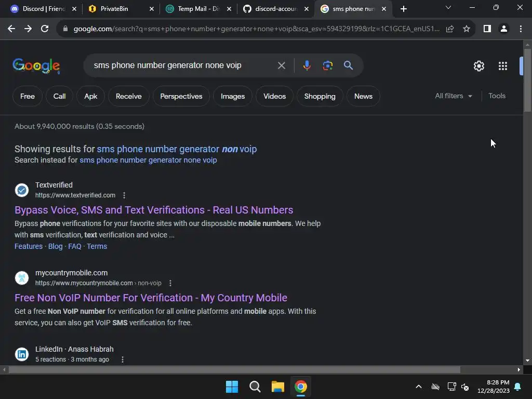Open a new browser tab

[x=403, y=9]
